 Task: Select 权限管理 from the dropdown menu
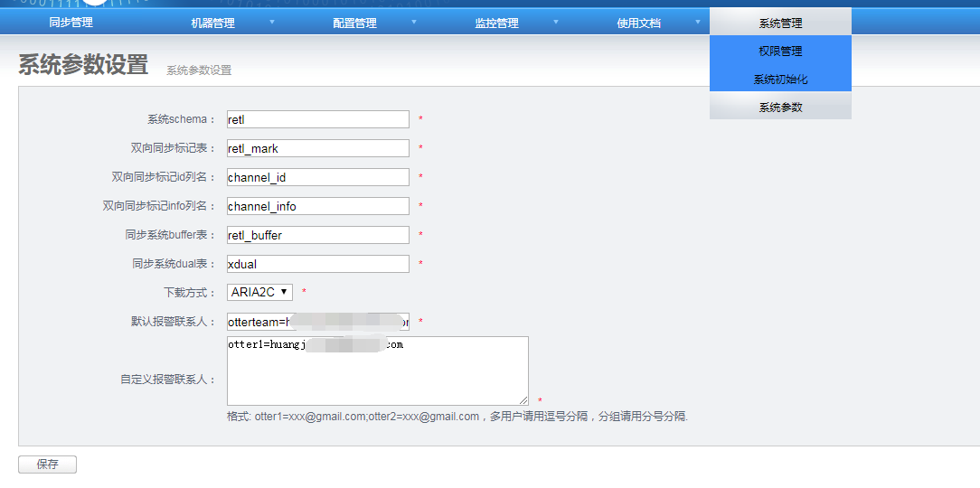(x=780, y=52)
